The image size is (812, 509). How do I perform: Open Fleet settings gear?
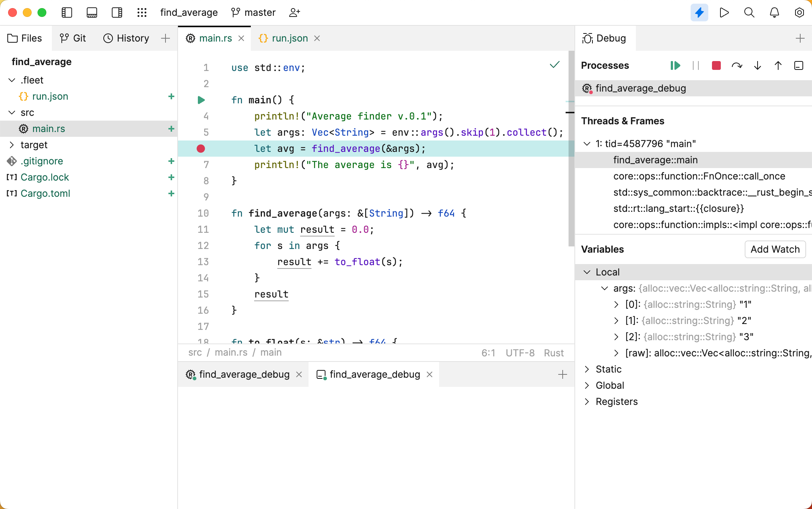(x=799, y=12)
